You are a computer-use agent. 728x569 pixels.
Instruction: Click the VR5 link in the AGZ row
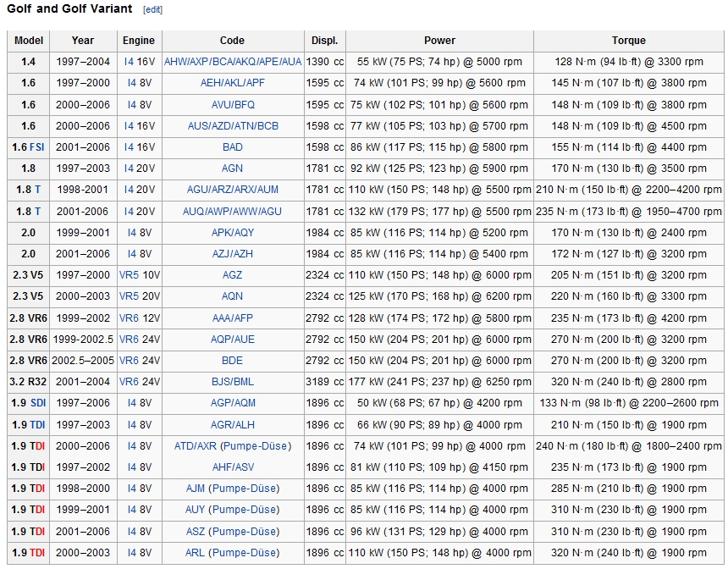click(x=129, y=275)
